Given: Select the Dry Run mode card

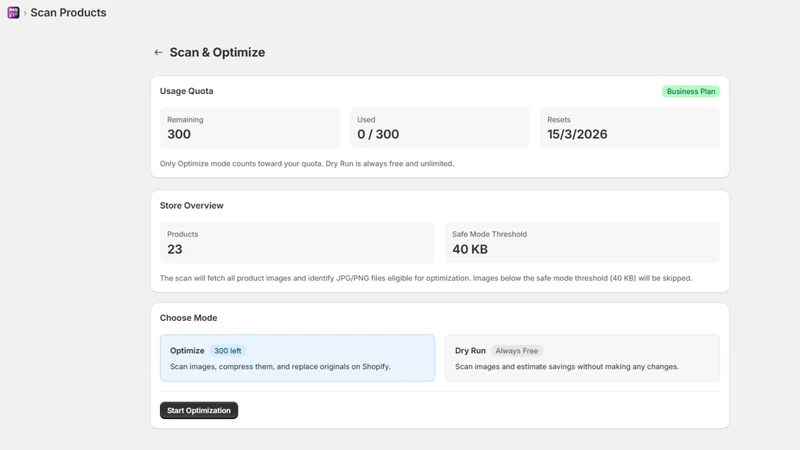Looking at the screenshot, I should click(582, 358).
